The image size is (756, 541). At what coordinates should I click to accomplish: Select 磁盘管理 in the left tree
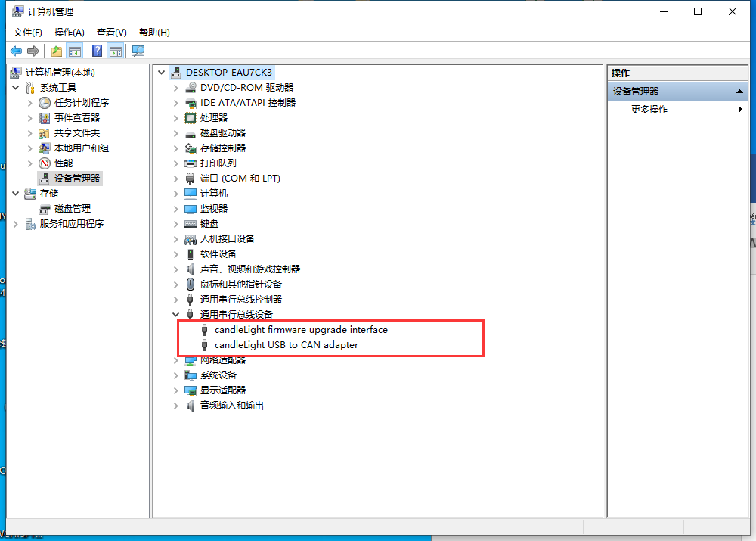tap(72, 208)
